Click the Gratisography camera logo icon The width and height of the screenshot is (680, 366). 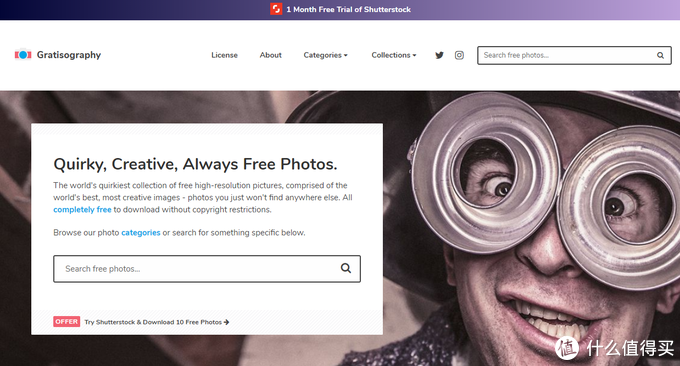pyautogui.click(x=23, y=55)
